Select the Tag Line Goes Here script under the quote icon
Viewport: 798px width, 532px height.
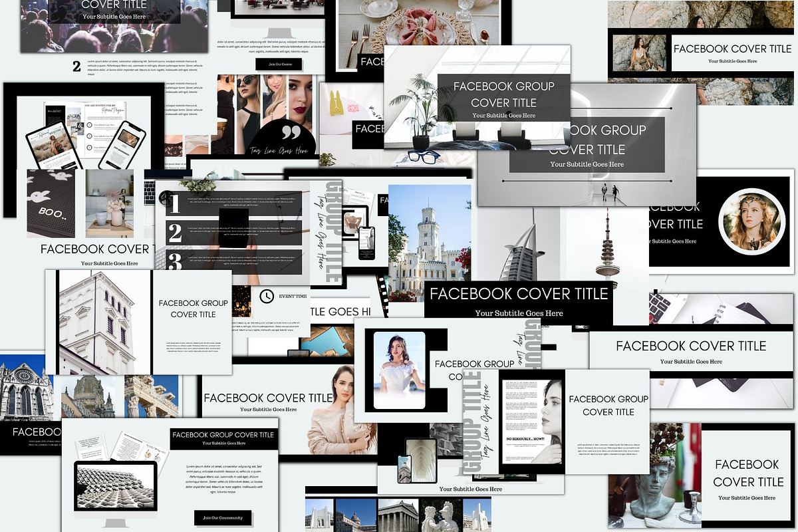[279, 150]
